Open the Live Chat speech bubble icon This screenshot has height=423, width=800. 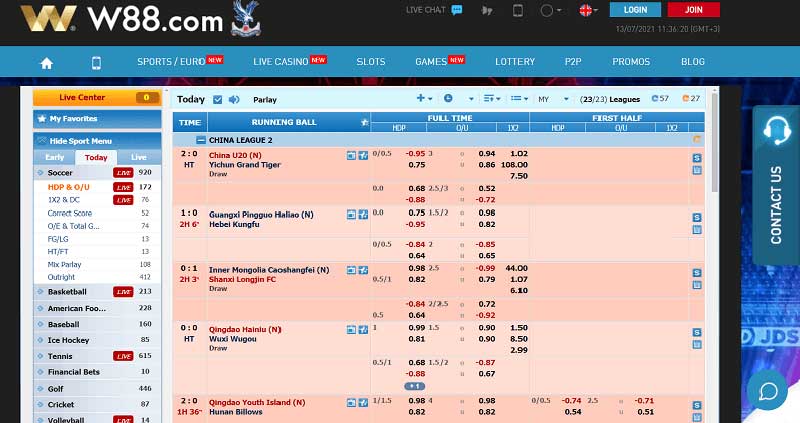pos(457,10)
